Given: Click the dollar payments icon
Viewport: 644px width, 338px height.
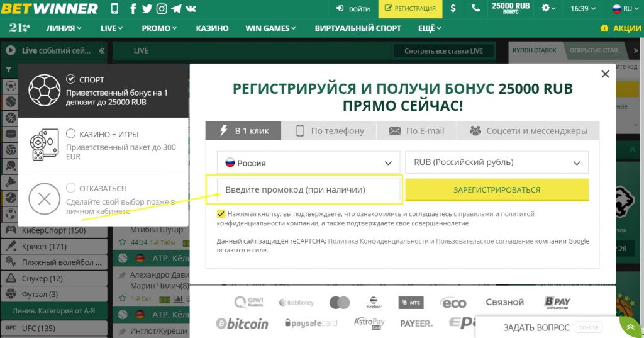Looking at the screenshot, I should [x=453, y=8].
